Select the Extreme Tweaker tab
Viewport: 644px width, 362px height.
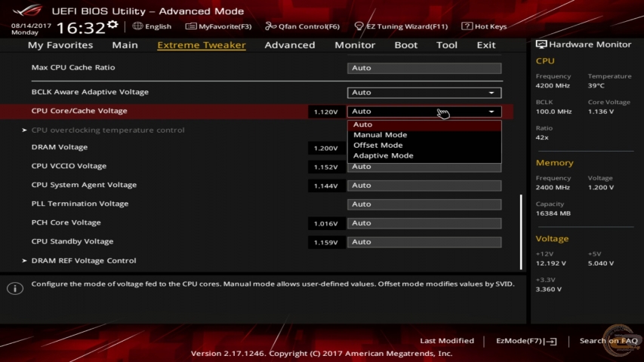tap(202, 45)
